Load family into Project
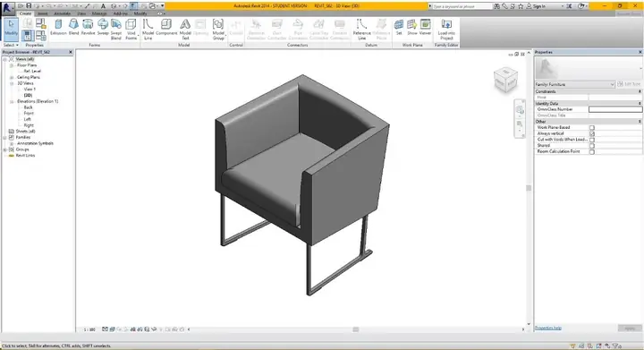This screenshot has width=644, height=350. [x=446, y=30]
